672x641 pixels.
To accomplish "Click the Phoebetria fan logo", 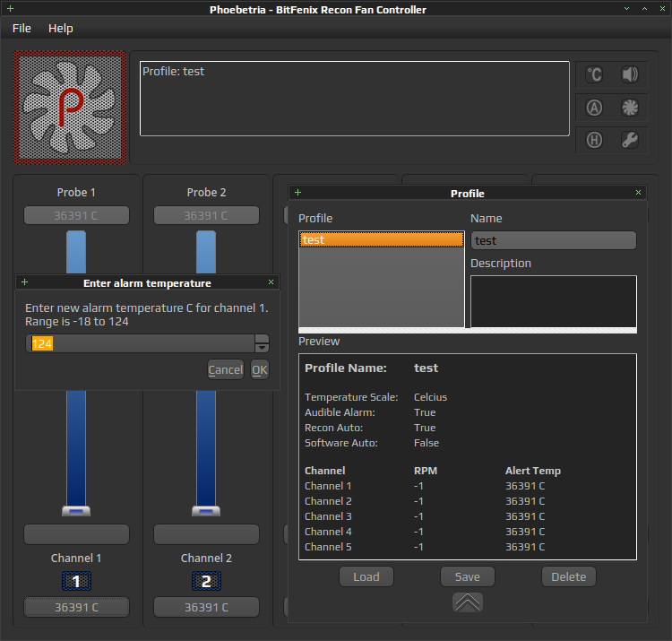I will (x=70, y=108).
